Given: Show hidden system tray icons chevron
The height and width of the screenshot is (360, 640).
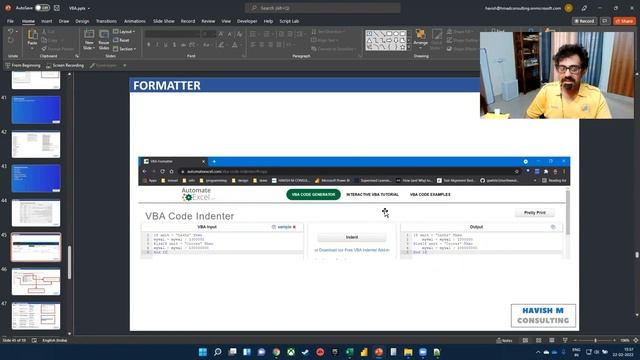Looking at the screenshot, I should click(538, 352).
